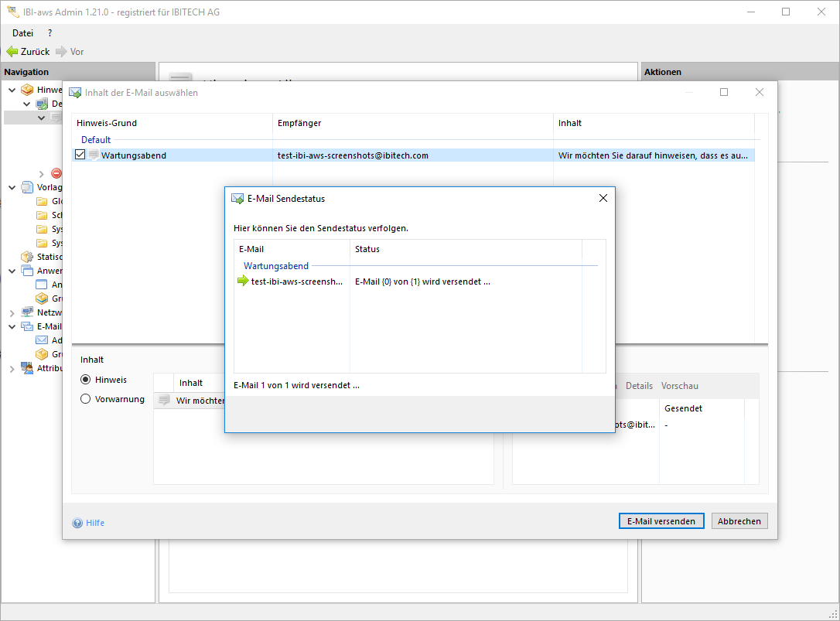The image size is (840, 621).
Task: Switch to the Vorschau tab
Action: [680, 386]
